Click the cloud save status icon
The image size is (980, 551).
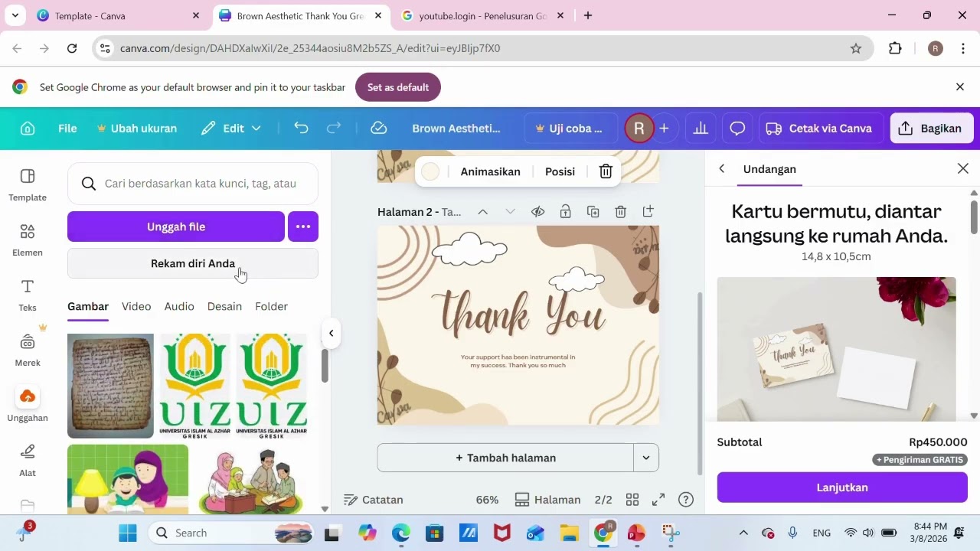tap(378, 128)
